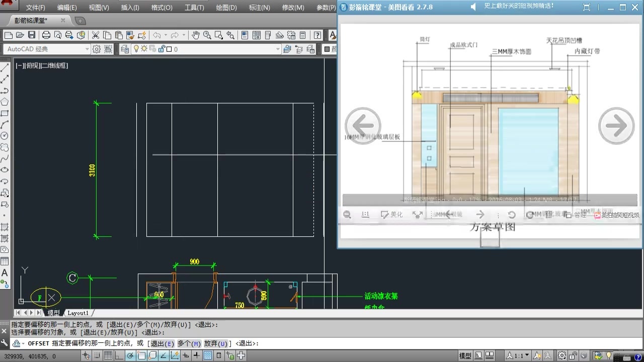The height and width of the screenshot is (362, 644).
Task: Select the Zoom Window tool
Action: pos(219,35)
